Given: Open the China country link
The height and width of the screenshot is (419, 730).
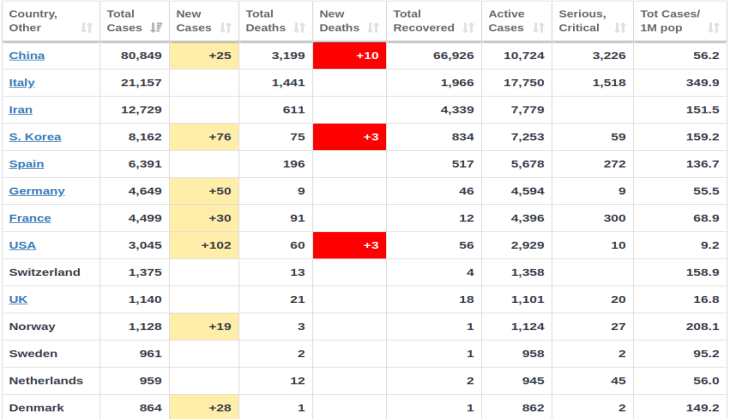Looking at the screenshot, I should [27, 56].
